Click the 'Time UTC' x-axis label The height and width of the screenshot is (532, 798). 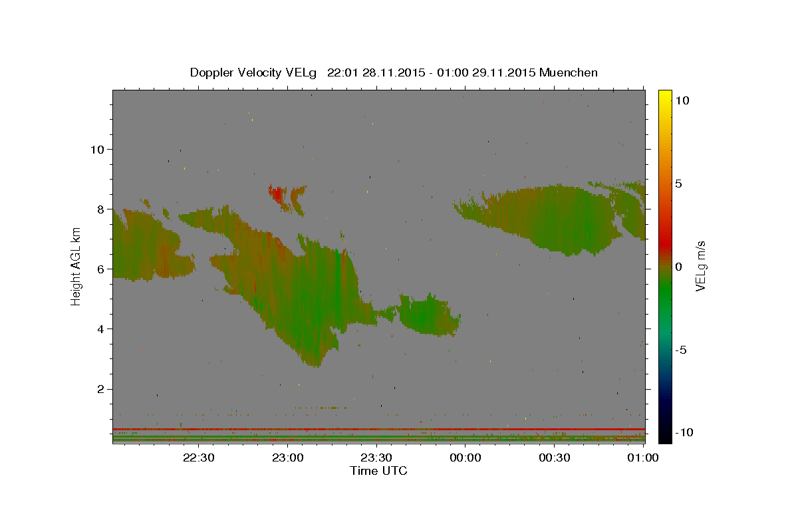[x=378, y=471]
